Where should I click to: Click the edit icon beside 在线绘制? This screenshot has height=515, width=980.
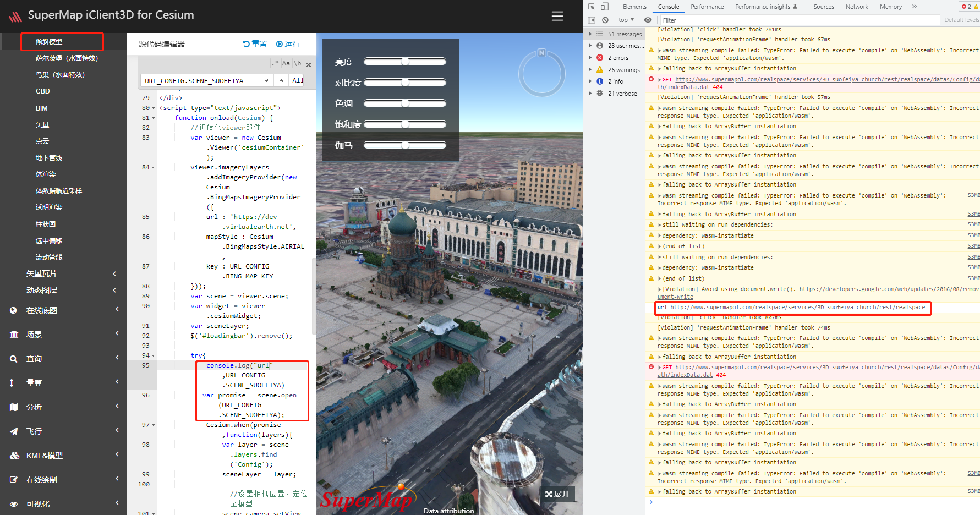14,480
